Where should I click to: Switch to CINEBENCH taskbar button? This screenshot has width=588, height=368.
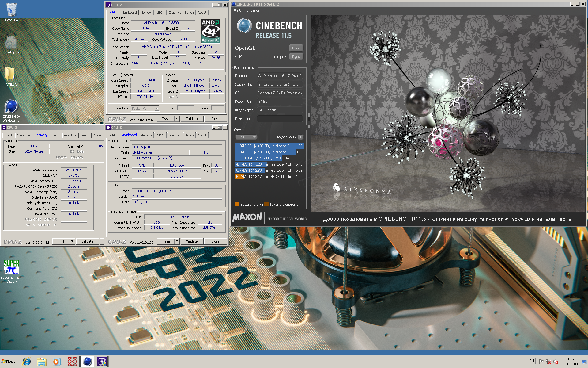click(87, 362)
